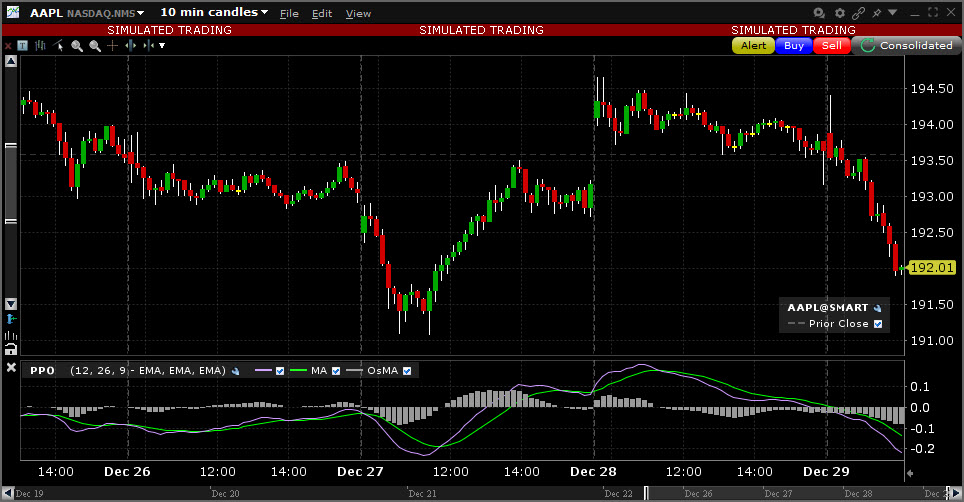The image size is (964, 502).
Task: Click the AAPL@SMART legend label
Action: (828, 307)
